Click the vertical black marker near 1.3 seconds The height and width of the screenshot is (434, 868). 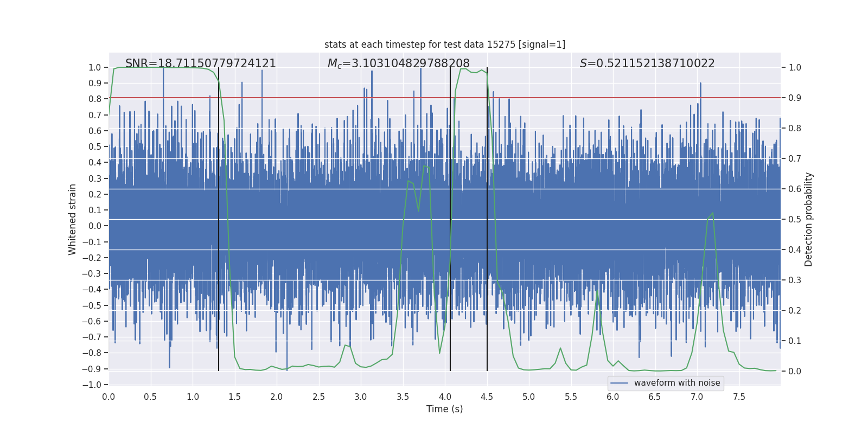219,219
